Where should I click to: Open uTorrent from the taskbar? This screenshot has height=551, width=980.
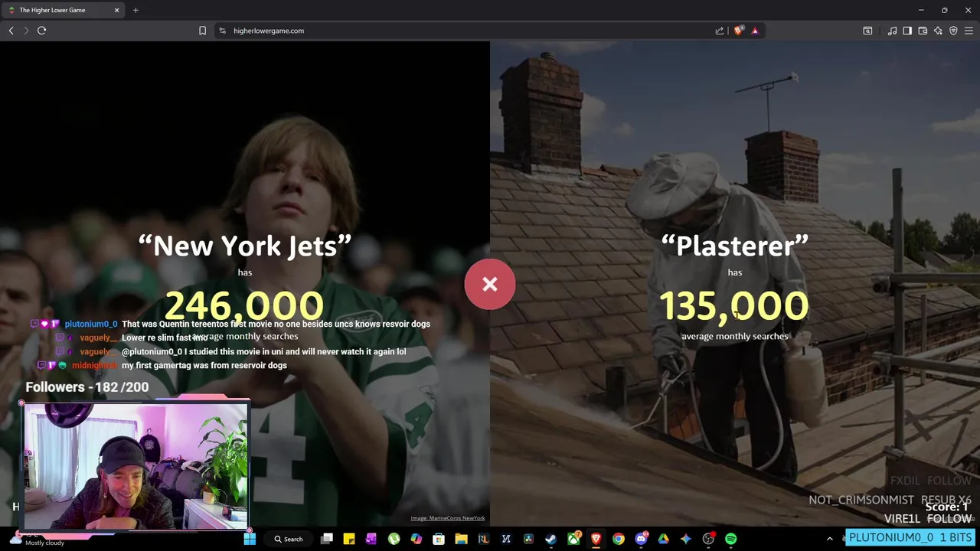(x=394, y=539)
